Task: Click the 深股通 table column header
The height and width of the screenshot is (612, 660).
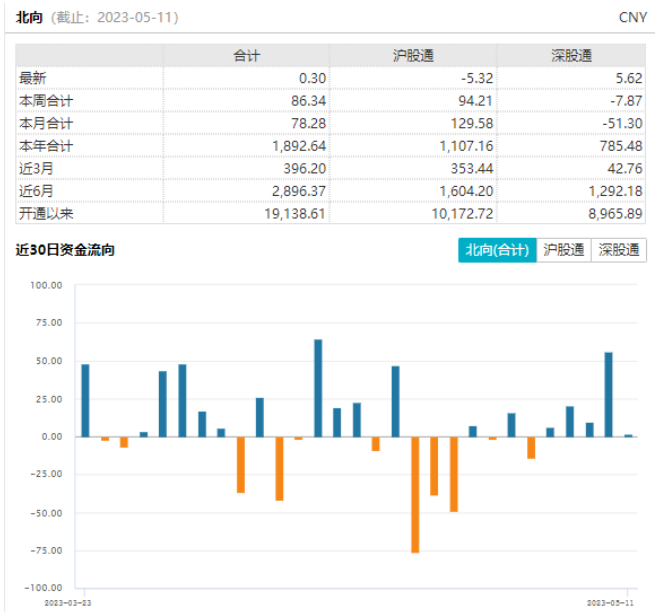Action: point(572,56)
